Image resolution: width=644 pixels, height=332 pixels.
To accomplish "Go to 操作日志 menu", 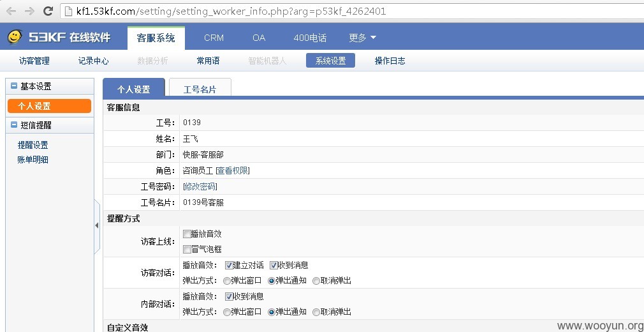I will click(x=390, y=61).
